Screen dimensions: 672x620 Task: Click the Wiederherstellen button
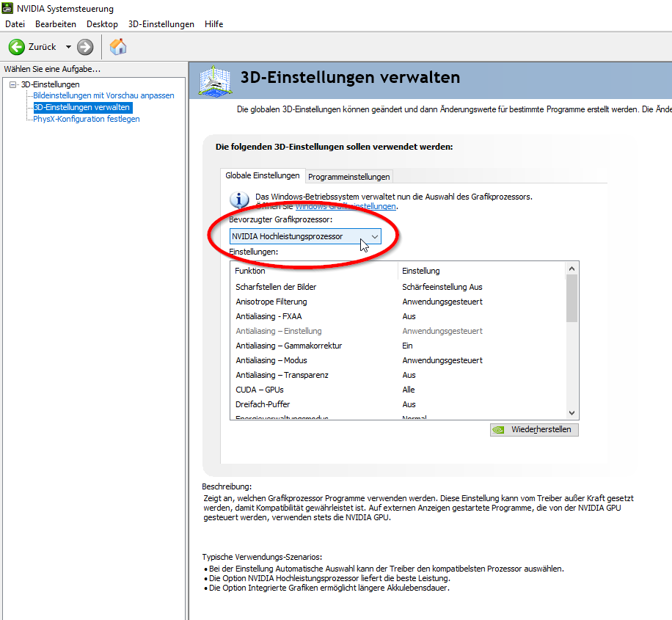click(x=534, y=430)
